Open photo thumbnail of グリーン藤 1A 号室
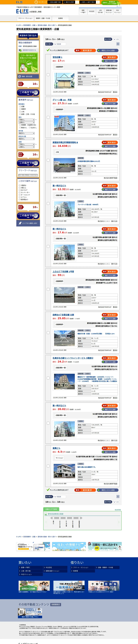This screenshot has height=644, width=138. click(64, 123)
